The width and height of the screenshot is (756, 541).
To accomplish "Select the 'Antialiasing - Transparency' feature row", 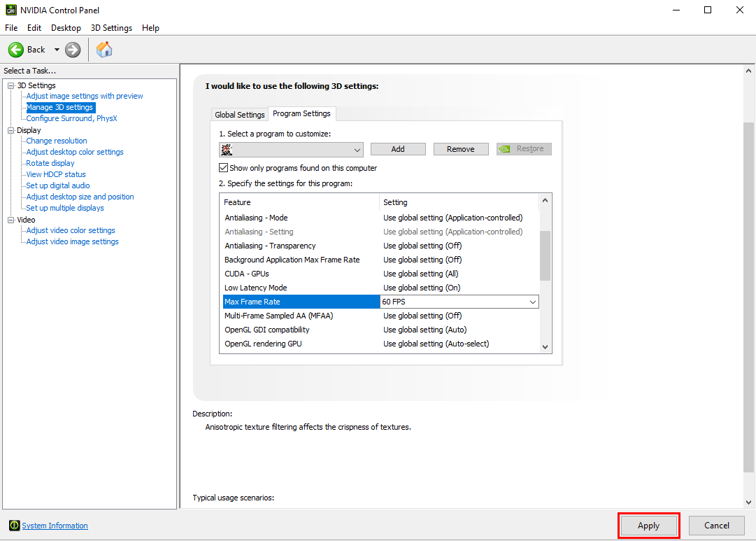I will coord(380,246).
